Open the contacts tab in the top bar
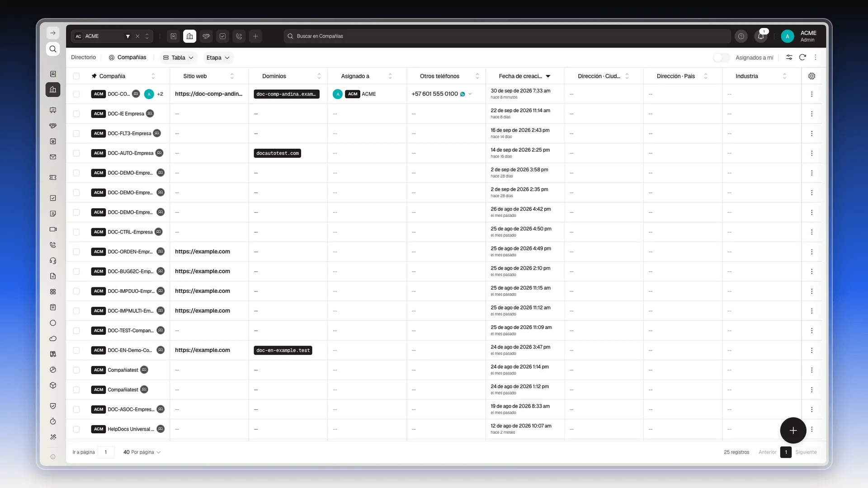868x488 pixels. 173,36
